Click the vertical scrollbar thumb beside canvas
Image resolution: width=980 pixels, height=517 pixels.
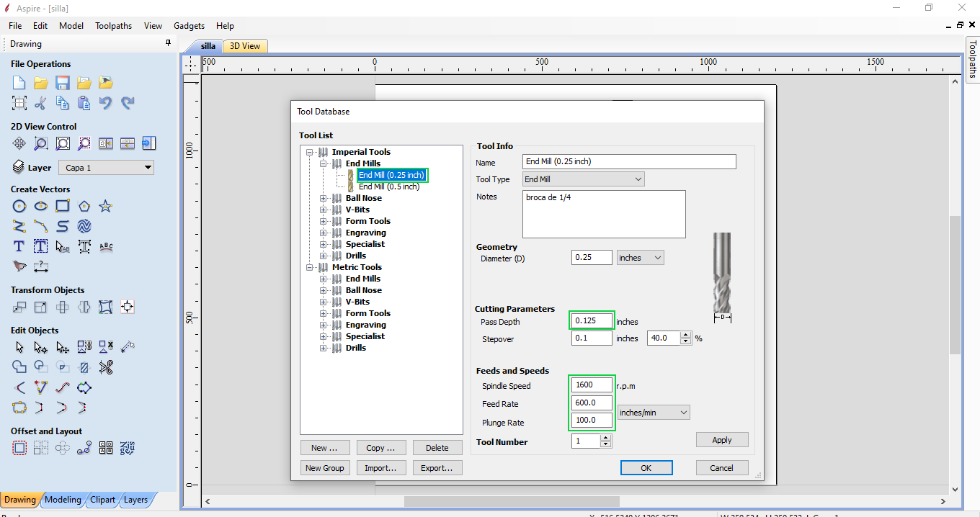point(955,284)
